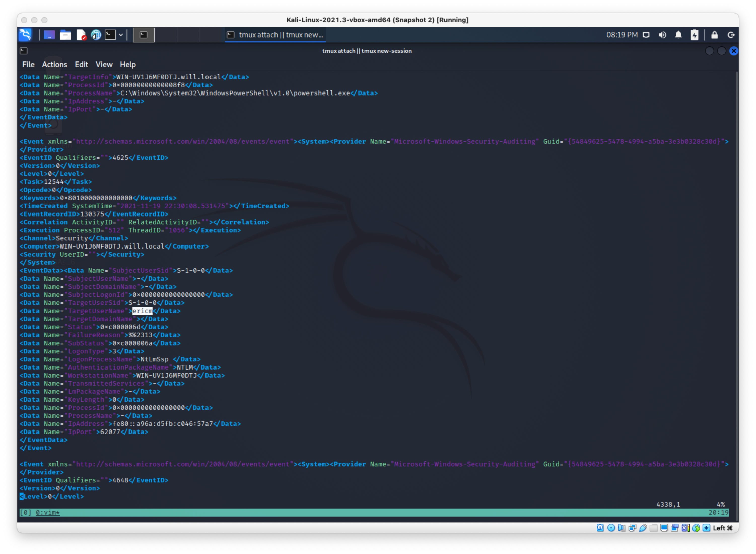Image resolution: width=756 pixels, height=554 pixels.
Task: Click the Keywords value '0x8010000000000000'
Action: pos(96,198)
